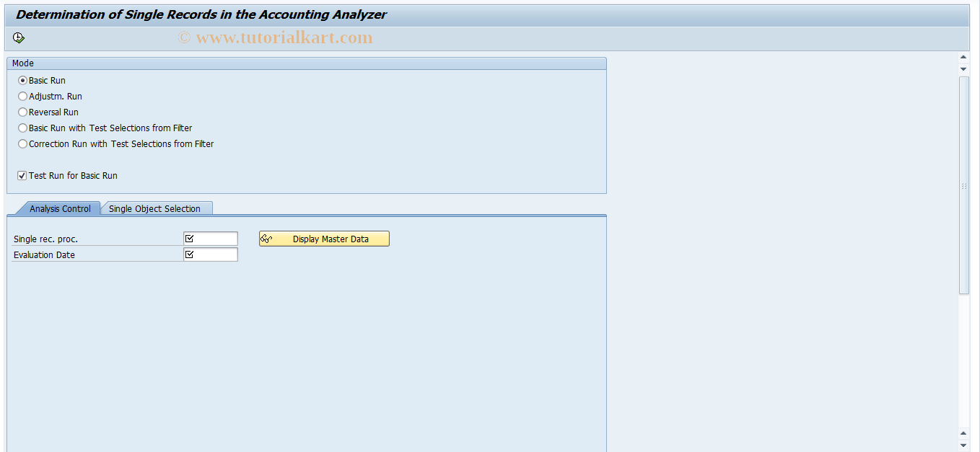This screenshot has height=452, width=980.
Task: Click the 'Single rec. proc.' label text
Action: point(45,239)
